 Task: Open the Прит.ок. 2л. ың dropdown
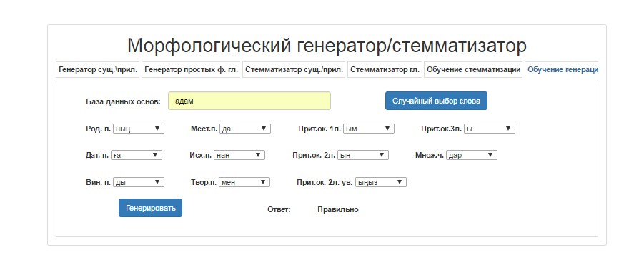(363, 155)
